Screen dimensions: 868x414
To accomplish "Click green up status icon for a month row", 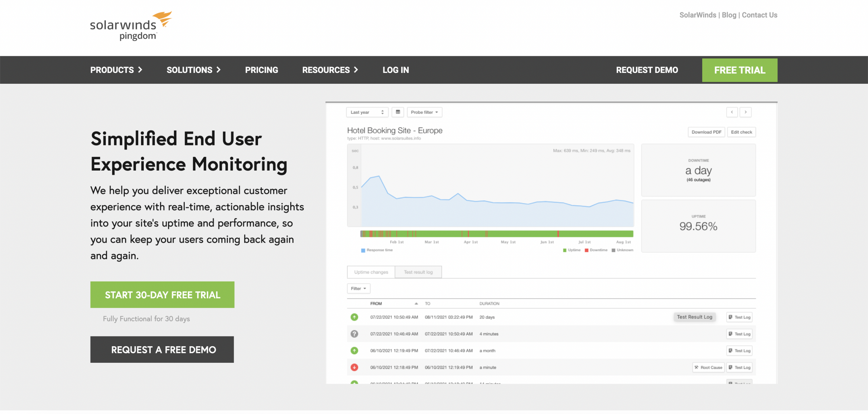I will tap(354, 351).
